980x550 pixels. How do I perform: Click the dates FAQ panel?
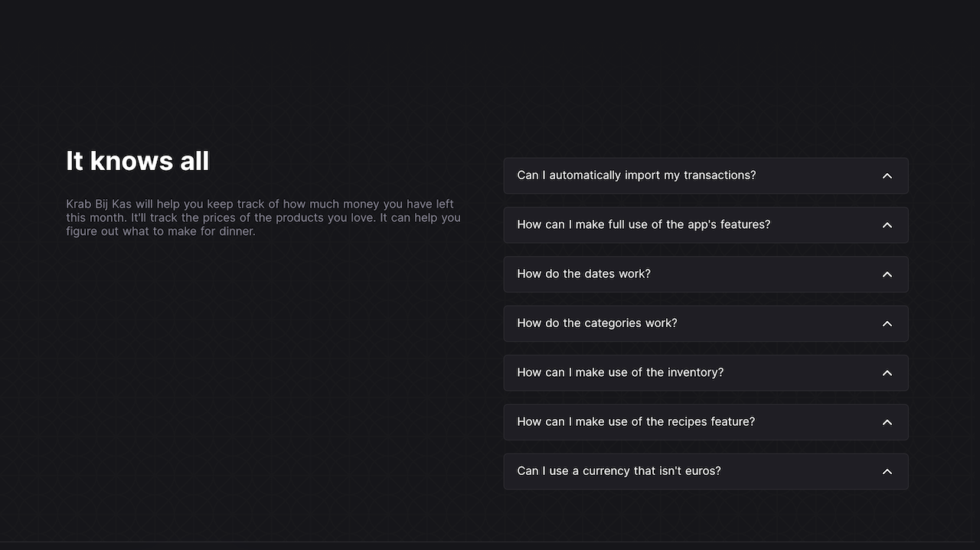click(x=705, y=273)
